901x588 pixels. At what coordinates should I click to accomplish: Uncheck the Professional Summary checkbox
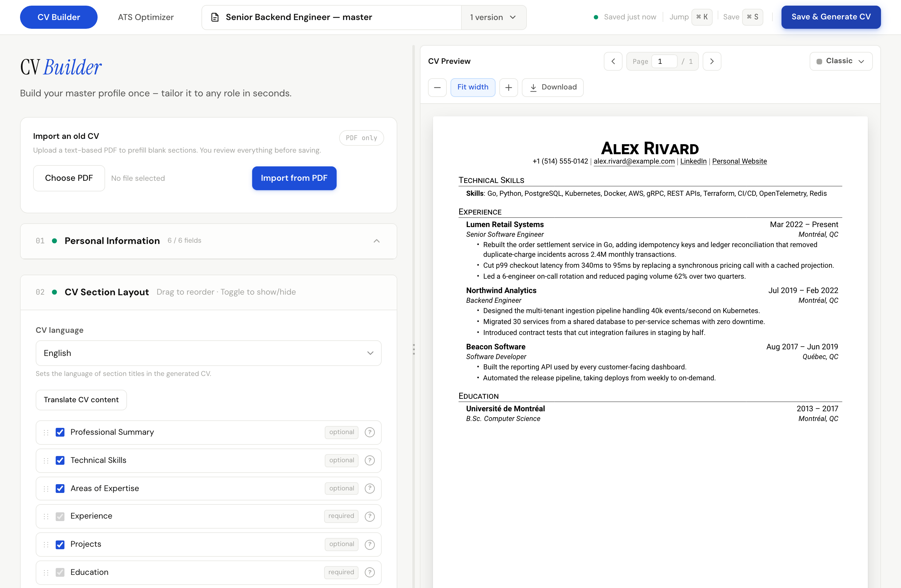[x=60, y=432]
